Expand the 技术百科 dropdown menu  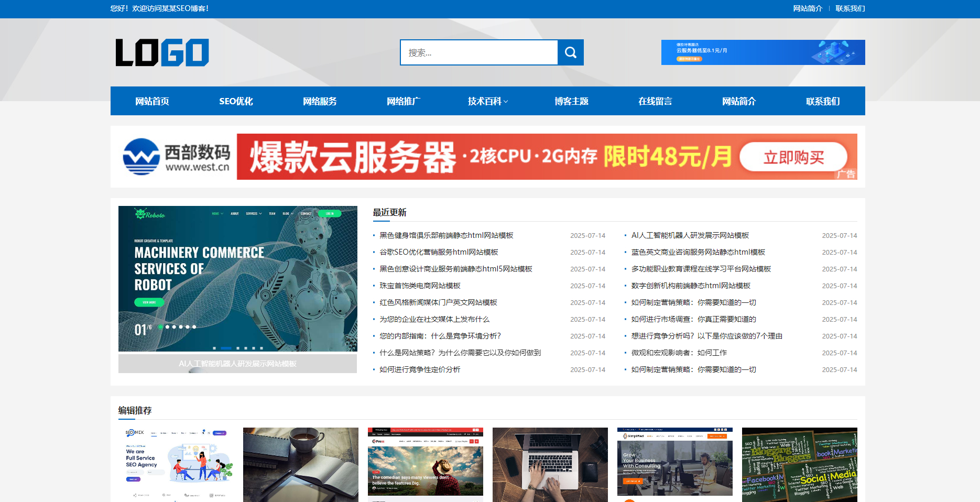click(487, 101)
